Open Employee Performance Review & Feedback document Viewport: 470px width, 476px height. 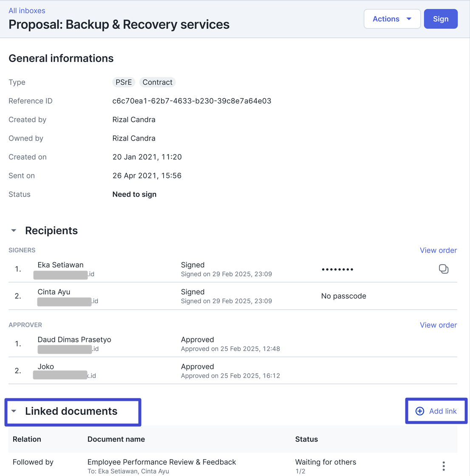click(x=161, y=462)
